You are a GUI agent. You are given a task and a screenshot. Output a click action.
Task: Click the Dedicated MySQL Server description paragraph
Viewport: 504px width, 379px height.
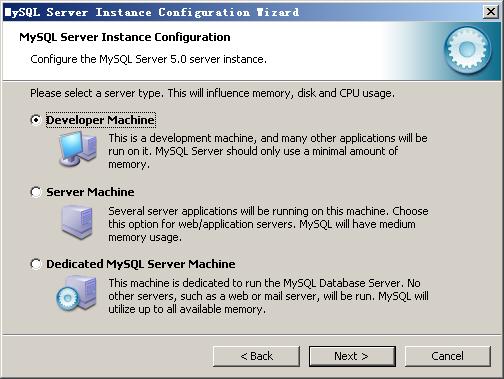[268, 296]
